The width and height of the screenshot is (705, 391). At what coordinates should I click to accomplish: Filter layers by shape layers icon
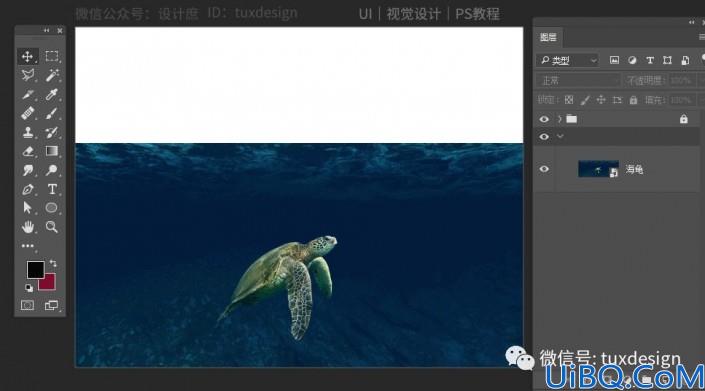(x=667, y=60)
